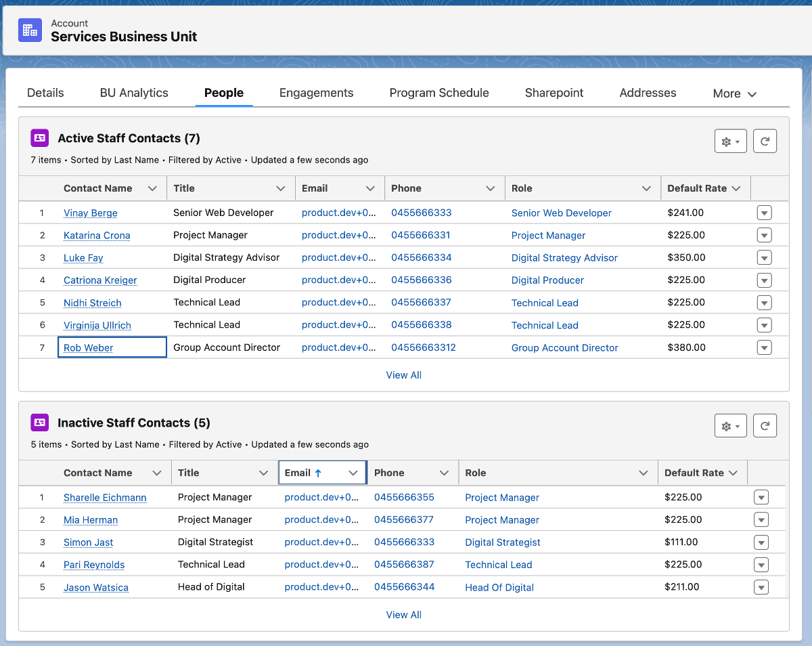Refresh the Active Staff Contacts list
Image resolution: width=812 pixels, height=646 pixels.
[x=765, y=142]
